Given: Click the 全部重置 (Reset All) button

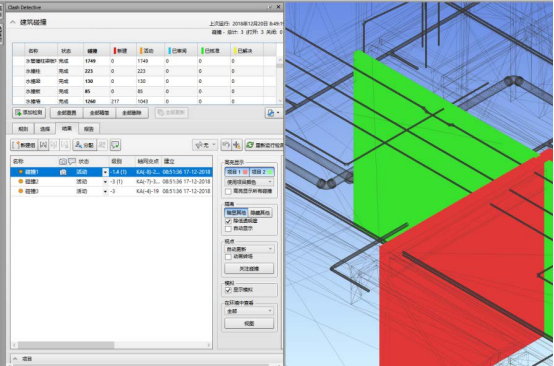Looking at the screenshot, I should pos(66,113).
